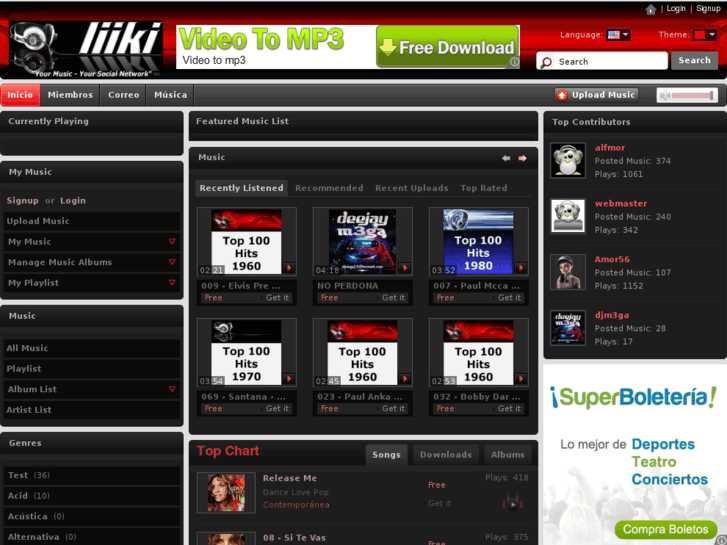This screenshot has width=727, height=545.
Task: Go to next music page arrow
Action: [523, 159]
